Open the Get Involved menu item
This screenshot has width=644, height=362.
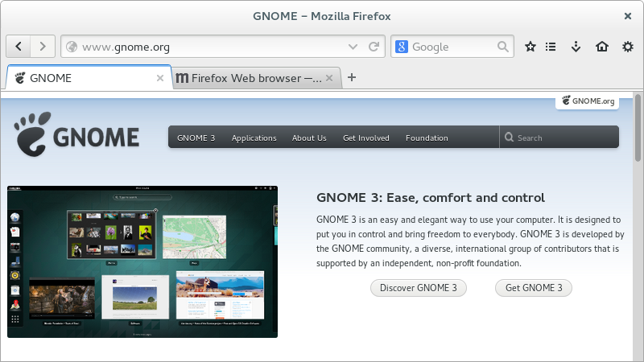point(366,138)
